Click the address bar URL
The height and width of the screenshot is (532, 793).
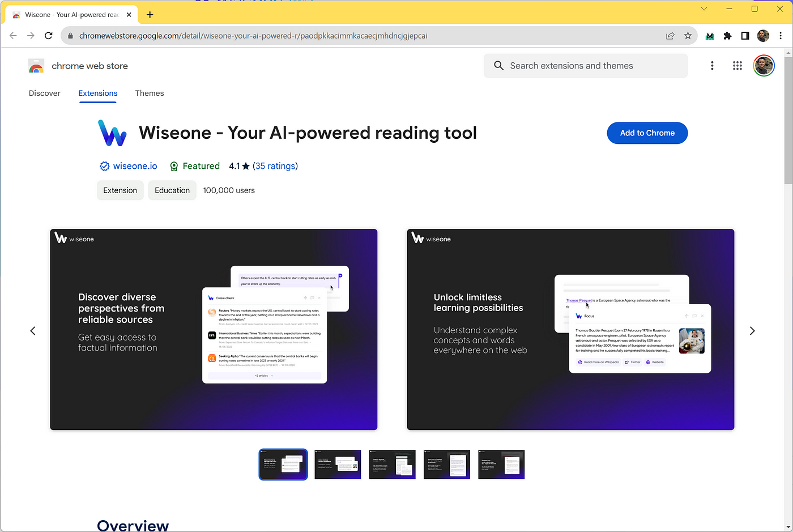click(x=253, y=36)
